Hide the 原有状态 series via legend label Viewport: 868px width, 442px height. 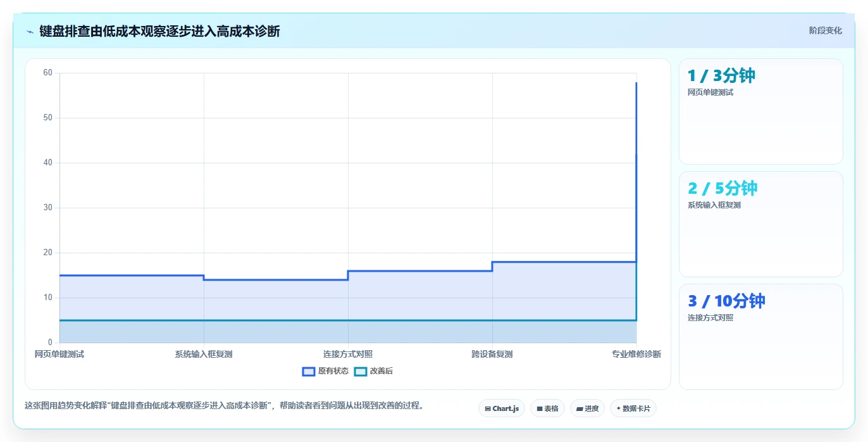(333, 372)
